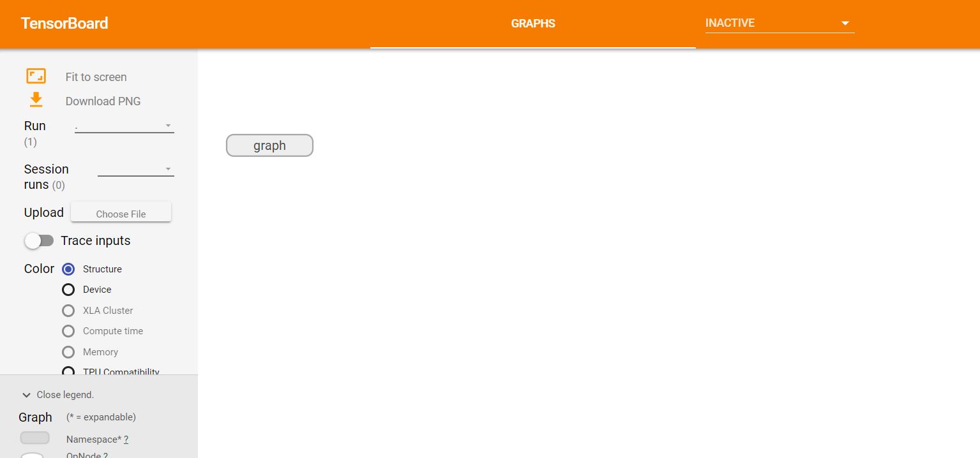
Task: Open the GRAPHS tab
Action: click(x=533, y=24)
